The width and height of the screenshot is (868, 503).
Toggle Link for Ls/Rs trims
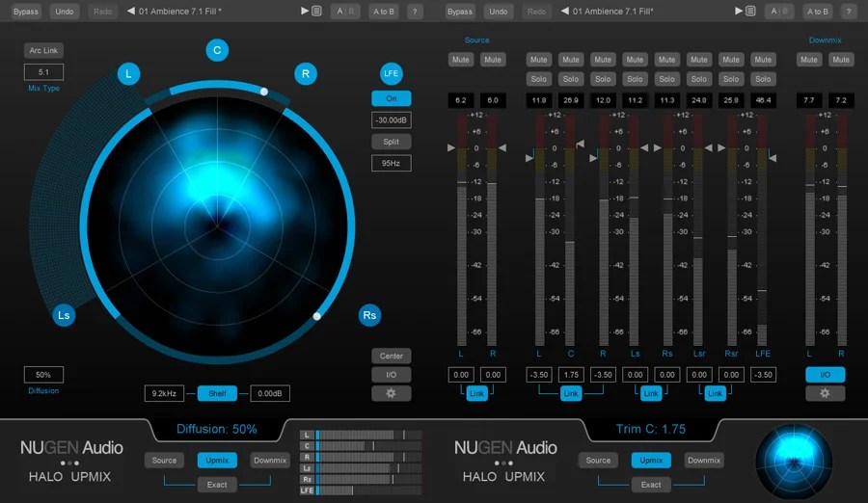pos(651,393)
